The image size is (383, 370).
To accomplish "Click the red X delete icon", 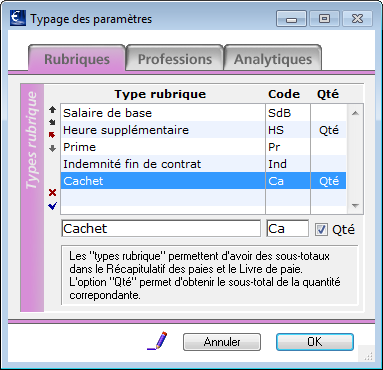I will click(x=52, y=192).
